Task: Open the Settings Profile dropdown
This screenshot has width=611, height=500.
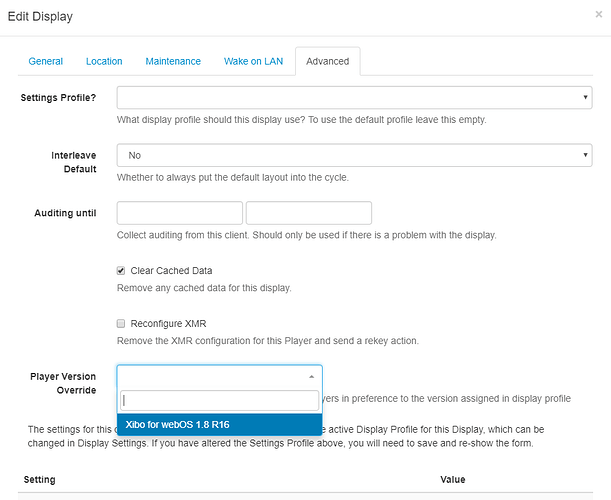Action: 354,98
